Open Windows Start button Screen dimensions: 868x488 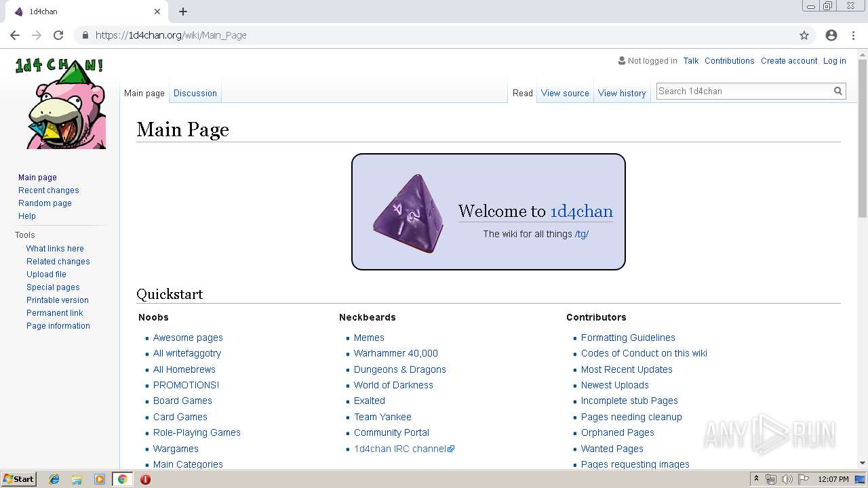[x=19, y=479]
